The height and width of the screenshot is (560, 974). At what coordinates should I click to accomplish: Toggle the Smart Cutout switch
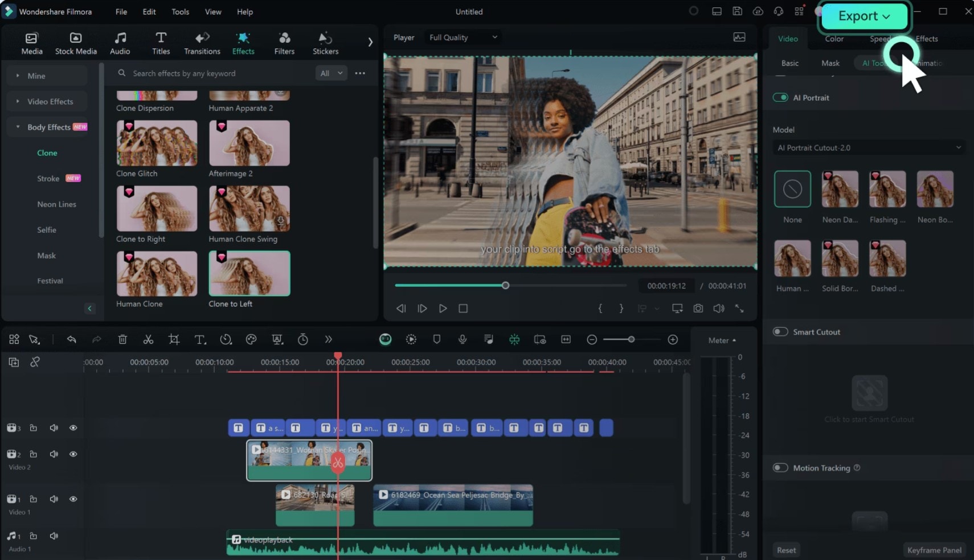click(x=780, y=332)
